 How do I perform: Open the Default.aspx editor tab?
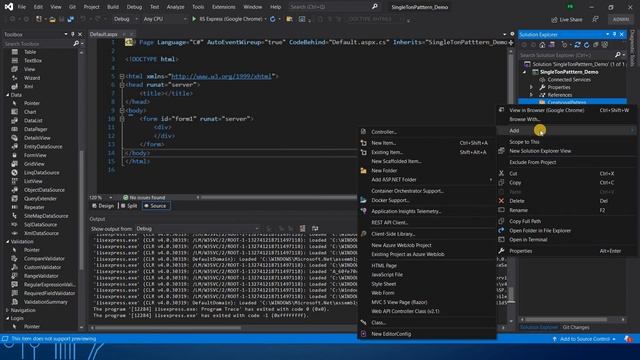(104, 34)
